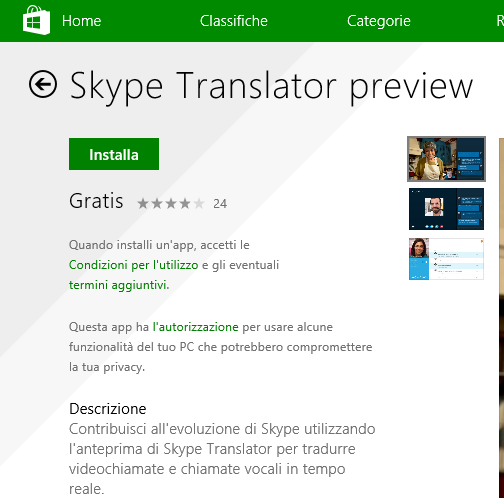Click the Windows Store bag logo

pyautogui.click(x=36, y=20)
